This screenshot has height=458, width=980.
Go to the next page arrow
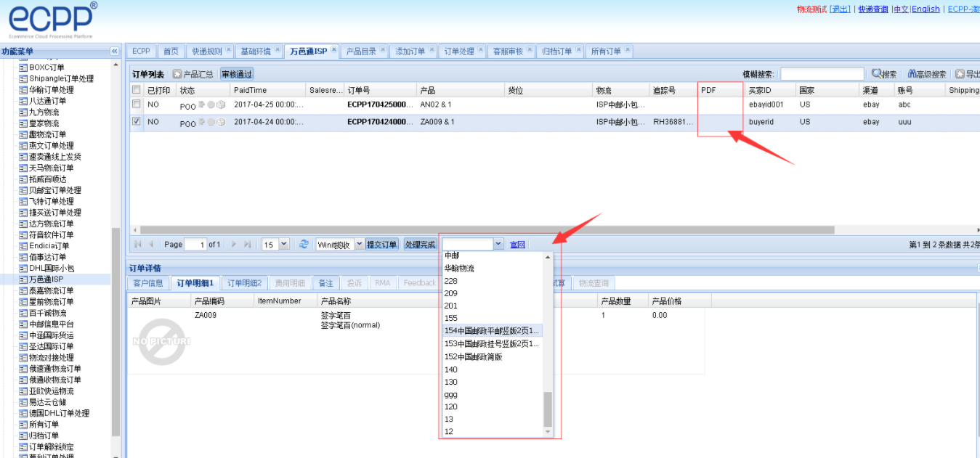pyautogui.click(x=234, y=245)
